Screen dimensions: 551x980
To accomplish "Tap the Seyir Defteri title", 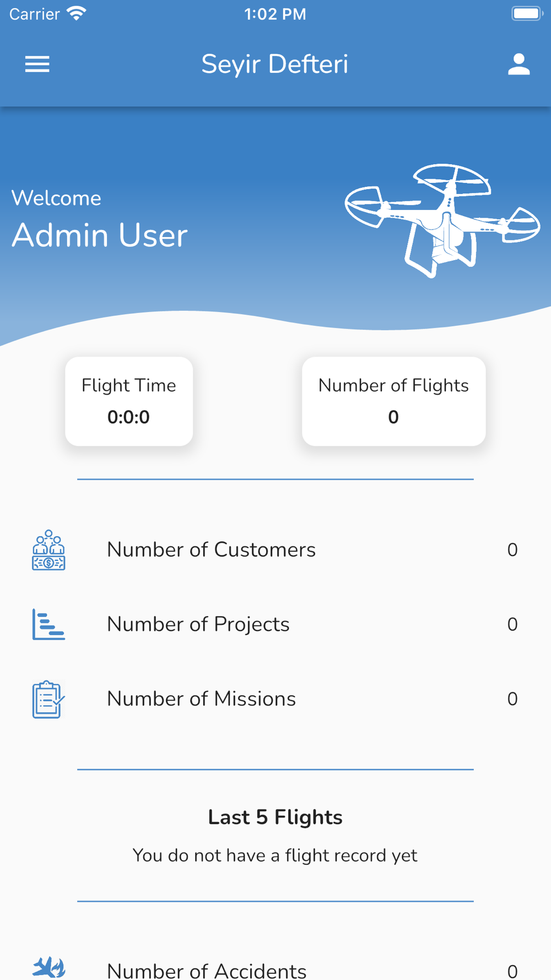I will tap(275, 64).
